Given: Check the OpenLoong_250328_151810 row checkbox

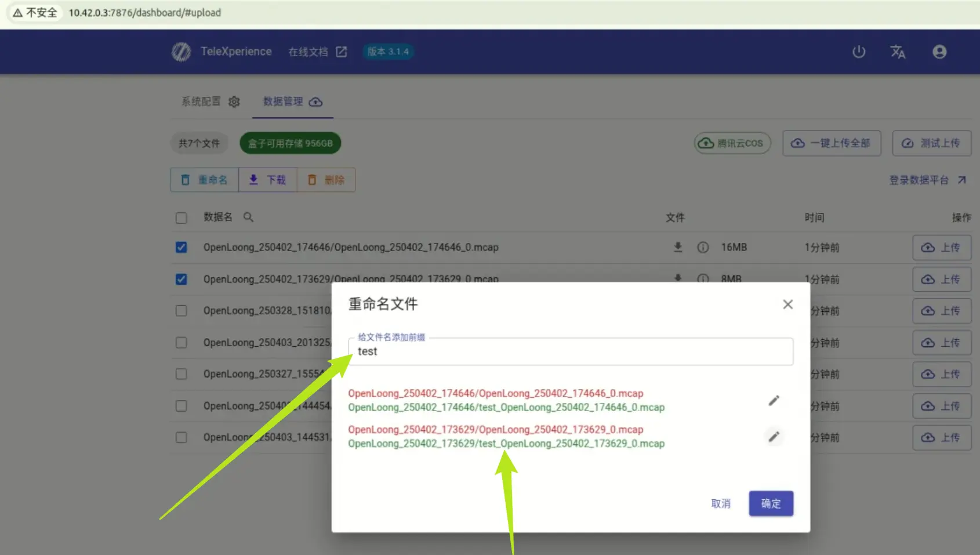Looking at the screenshot, I should pyautogui.click(x=182, y=310).
